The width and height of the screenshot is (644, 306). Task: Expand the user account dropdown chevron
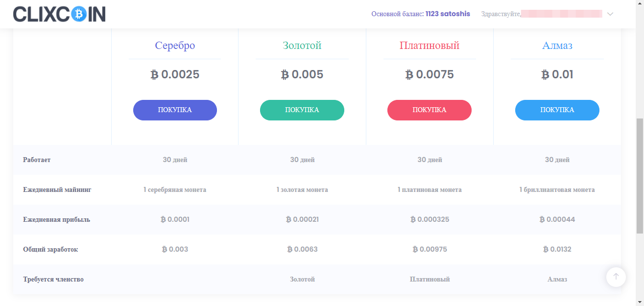pos(610,14)
